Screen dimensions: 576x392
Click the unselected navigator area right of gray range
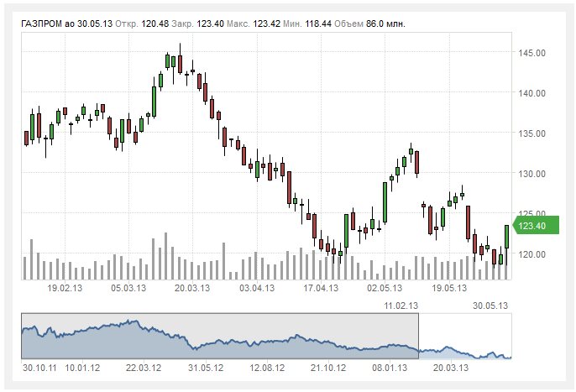click(464, 336)
